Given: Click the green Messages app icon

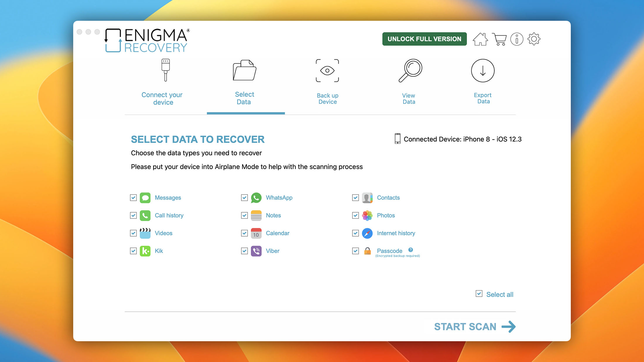Looking at the screenshot, I should 145,198.
